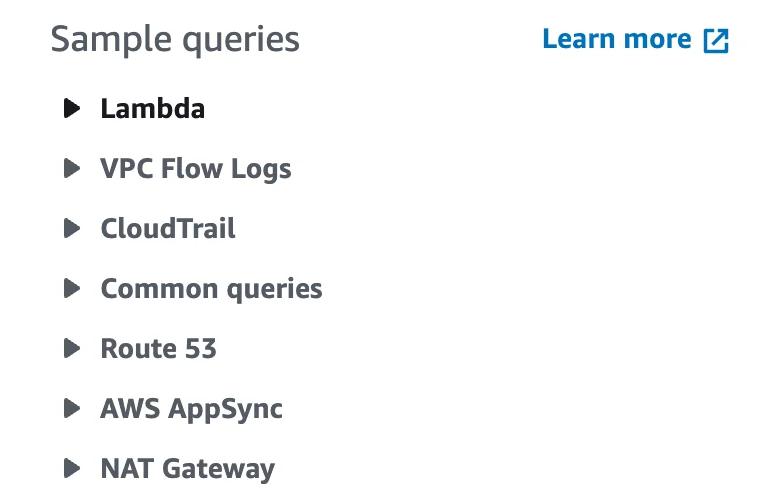Click the Sample queries heading
Viewport: 776px width, 504px height.
point(175,40)
